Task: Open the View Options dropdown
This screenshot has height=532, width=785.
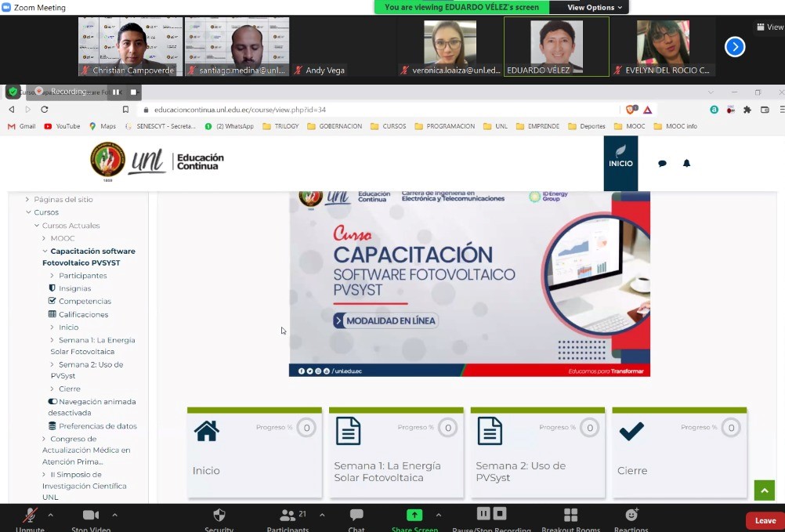Action: 595,7
